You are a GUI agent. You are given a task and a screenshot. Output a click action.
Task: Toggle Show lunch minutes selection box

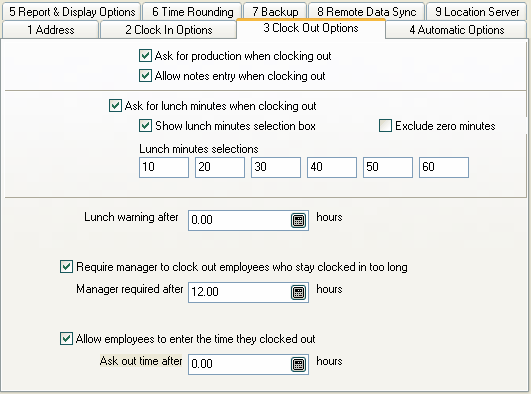pos(145,125)
